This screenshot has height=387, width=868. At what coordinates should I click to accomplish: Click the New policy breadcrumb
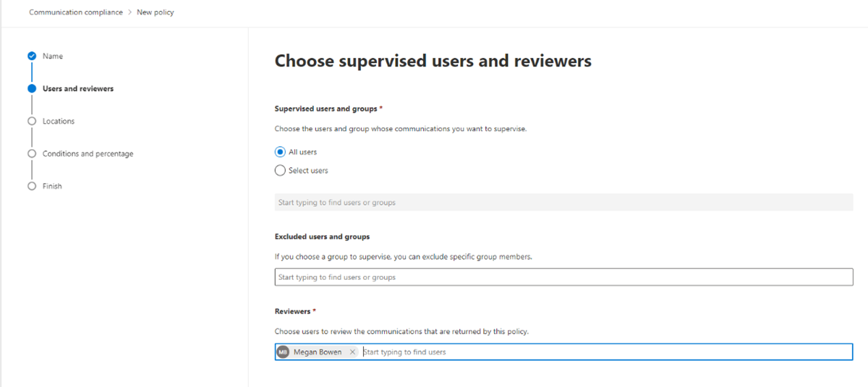pyautogui.click(x=156, y=12)
